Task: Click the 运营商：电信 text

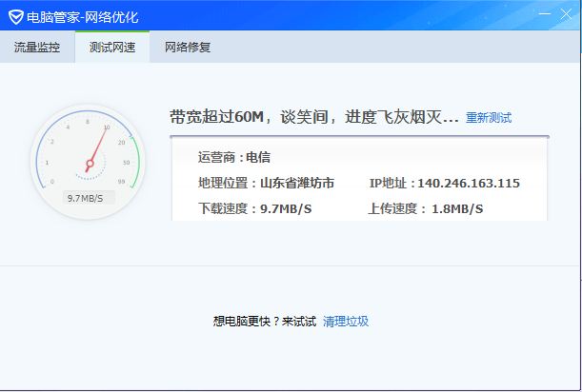Action: pos(233,157)
